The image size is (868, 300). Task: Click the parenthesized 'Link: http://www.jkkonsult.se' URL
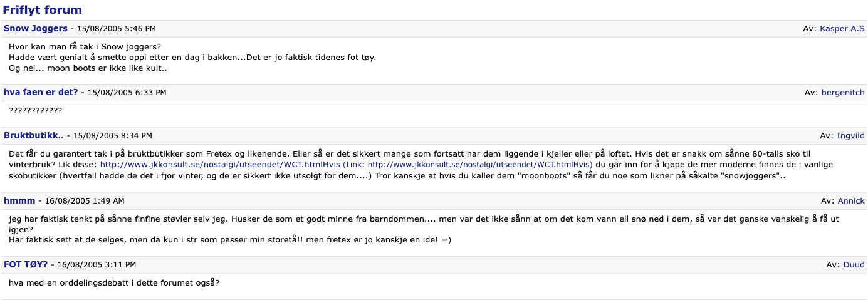tap(479, 164)
